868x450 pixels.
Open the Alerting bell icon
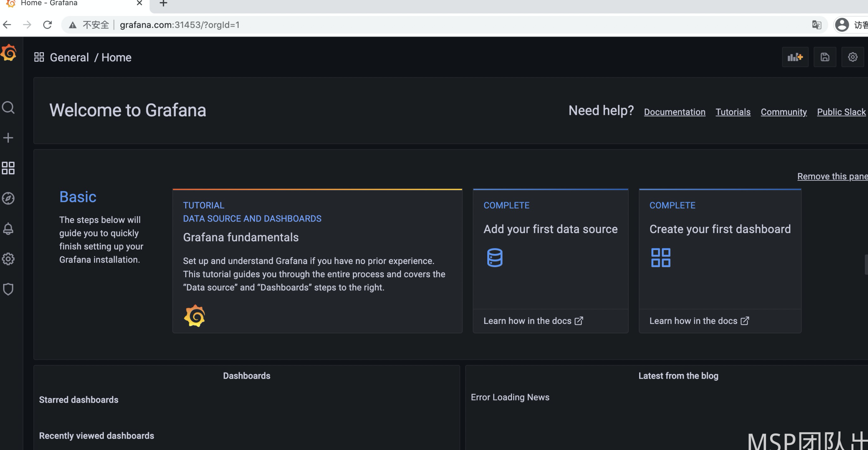click(8, 228)
